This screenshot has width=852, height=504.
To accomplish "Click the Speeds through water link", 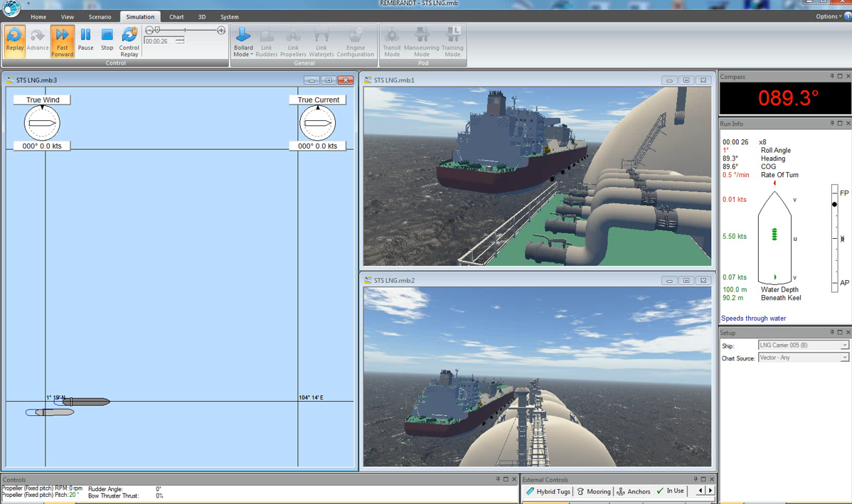I will click(x=753, y=318).
